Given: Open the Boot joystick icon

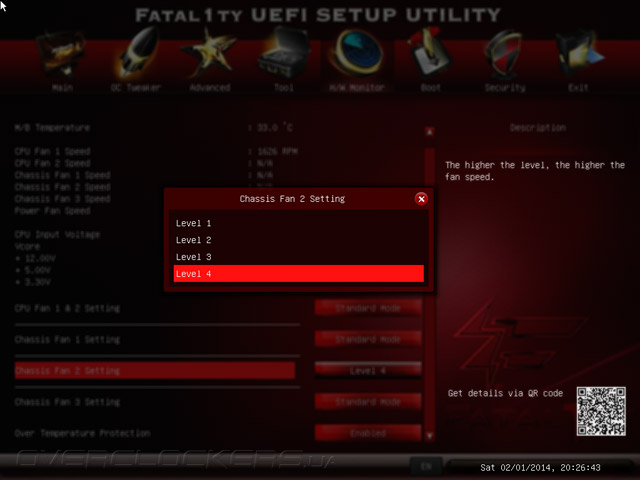Looking at the screenshot, I should pyautogui.click(x=429, y=53).
